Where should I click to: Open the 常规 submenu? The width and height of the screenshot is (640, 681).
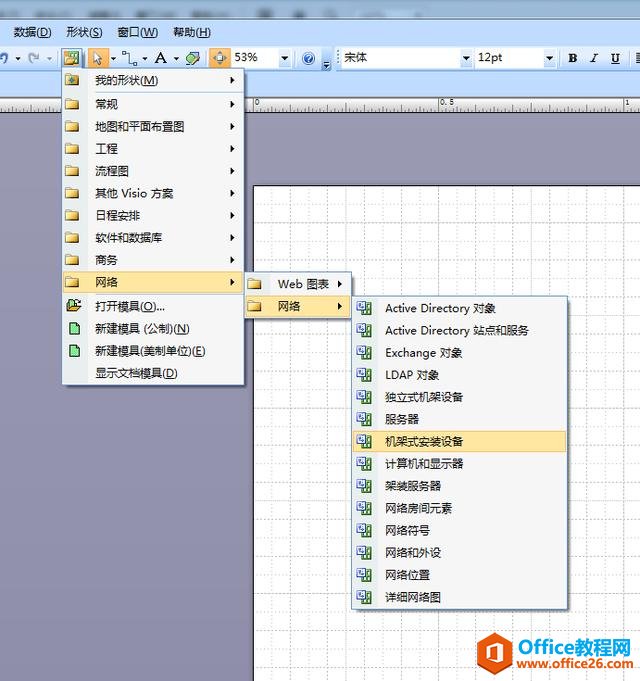tap(153, 104)
